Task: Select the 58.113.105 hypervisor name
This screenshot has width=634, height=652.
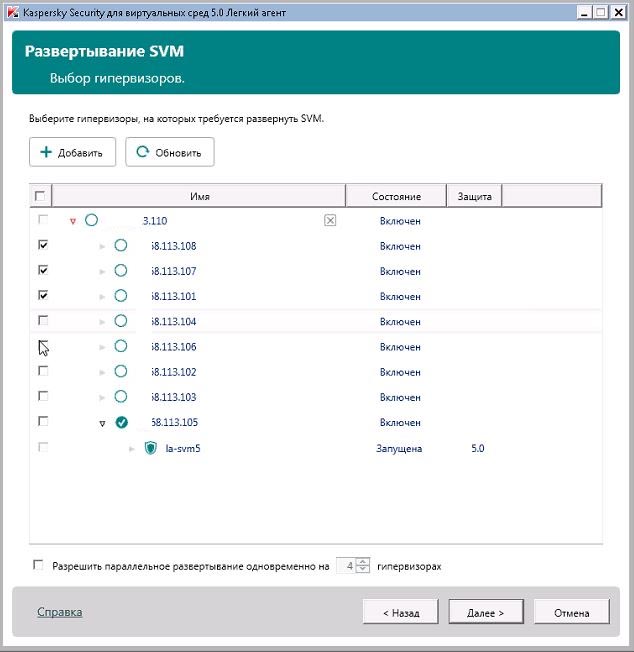Action: tap(174, 422)
